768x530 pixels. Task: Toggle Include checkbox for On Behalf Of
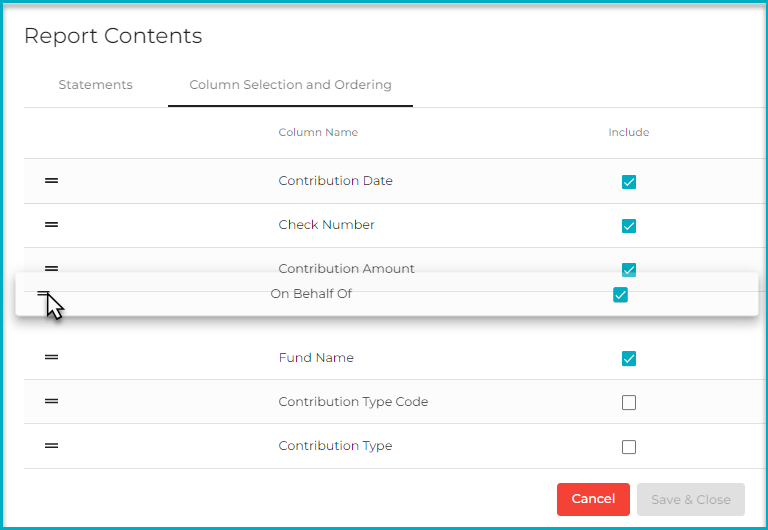(620, 295)
